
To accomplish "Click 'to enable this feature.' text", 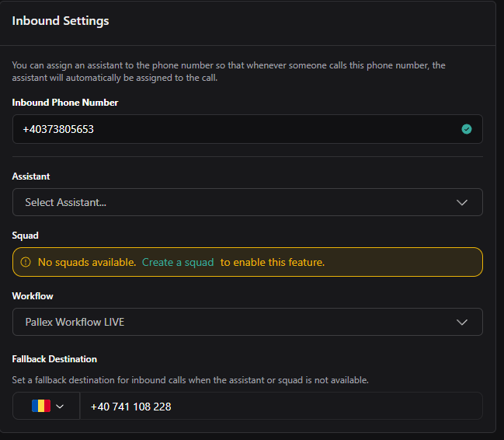I will (x=273, y=263).
